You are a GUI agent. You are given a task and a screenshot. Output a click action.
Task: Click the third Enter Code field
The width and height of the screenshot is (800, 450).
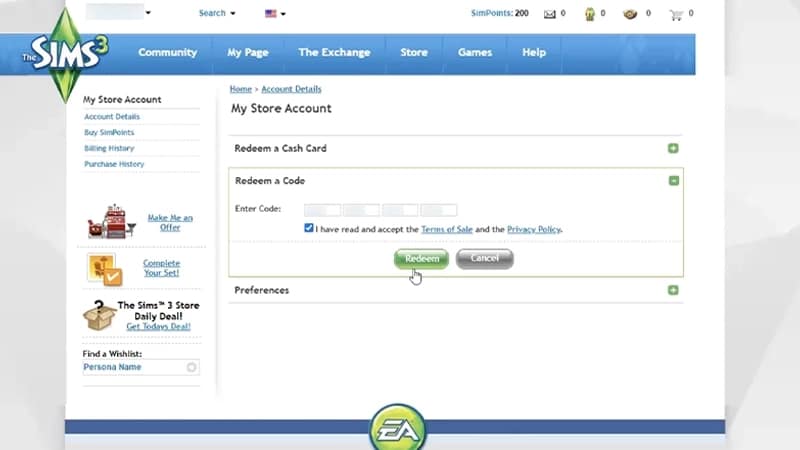(400, 210)
